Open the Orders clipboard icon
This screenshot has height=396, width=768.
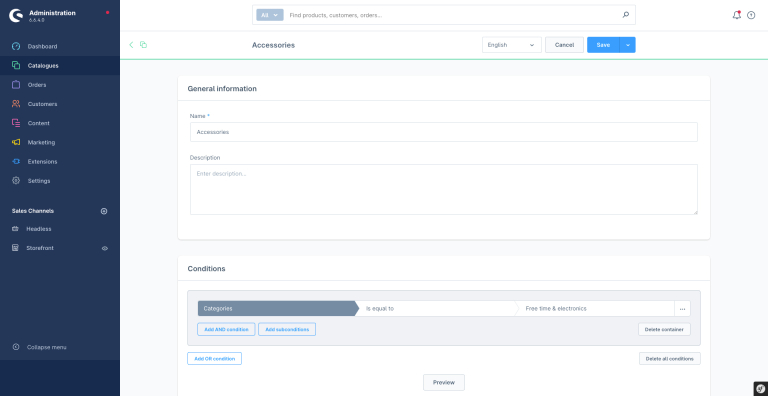click(16, 85)
